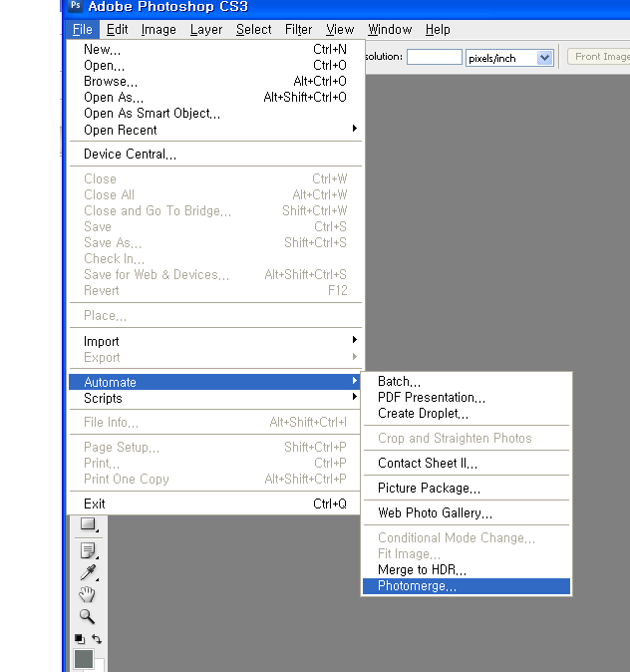Choose PDF Presentation... in submenu
630x672 pixels.
467,397
